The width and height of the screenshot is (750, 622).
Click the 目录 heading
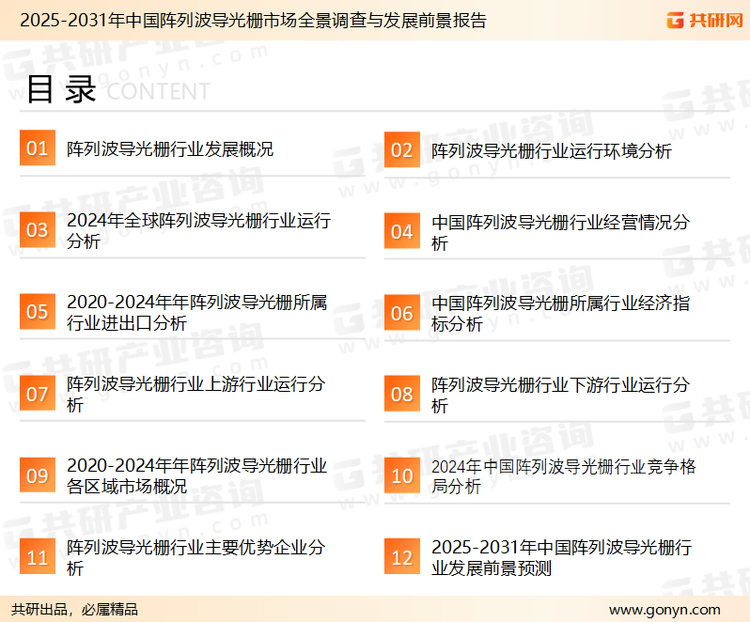(61, 89)
